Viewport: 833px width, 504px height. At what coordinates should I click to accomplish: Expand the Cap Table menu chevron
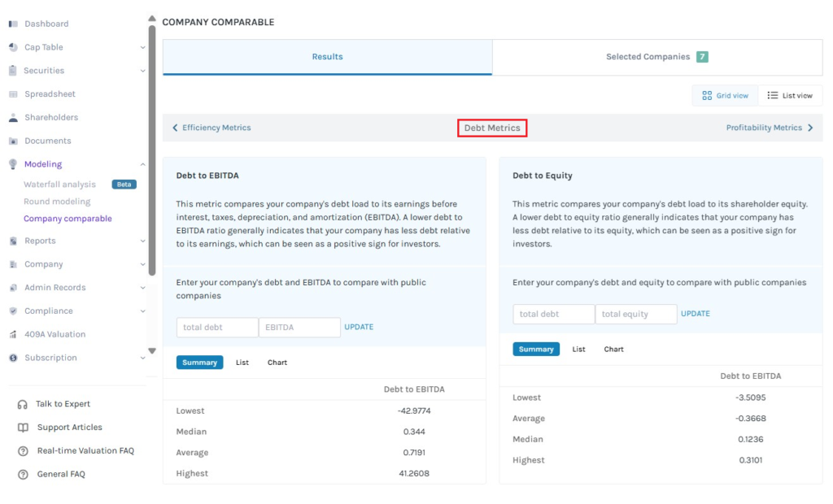tap(142, 47)
